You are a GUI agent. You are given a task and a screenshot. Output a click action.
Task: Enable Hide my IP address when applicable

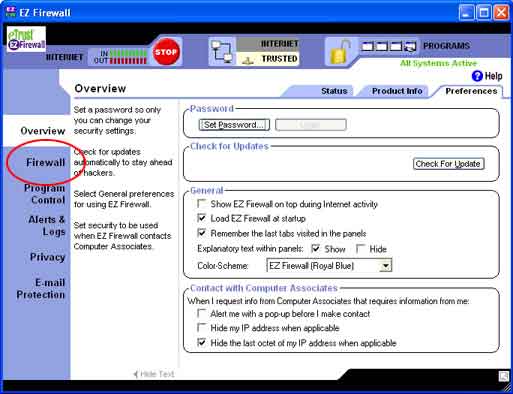[201, 327]
